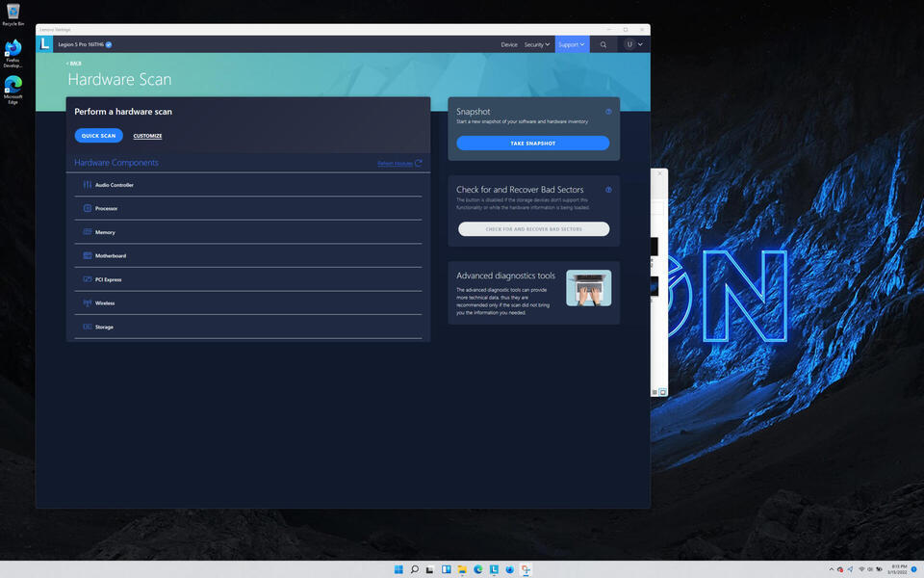Screen dimensions: 924x578
Task: Open File Explorer from the taskbar
Action: [x=462, y=569]
